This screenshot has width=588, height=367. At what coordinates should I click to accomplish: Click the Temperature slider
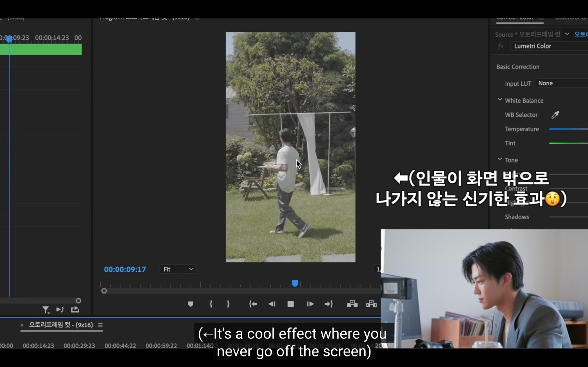568,129
